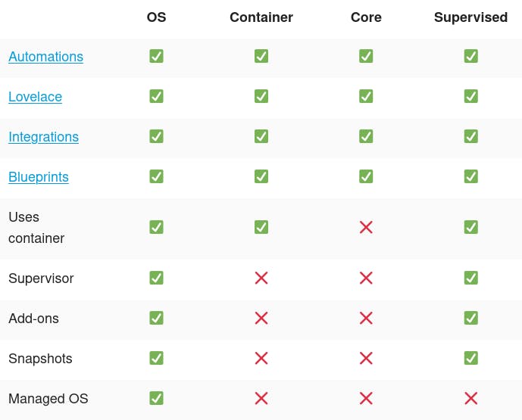Open the Lovelace link

tap(35, 97)
